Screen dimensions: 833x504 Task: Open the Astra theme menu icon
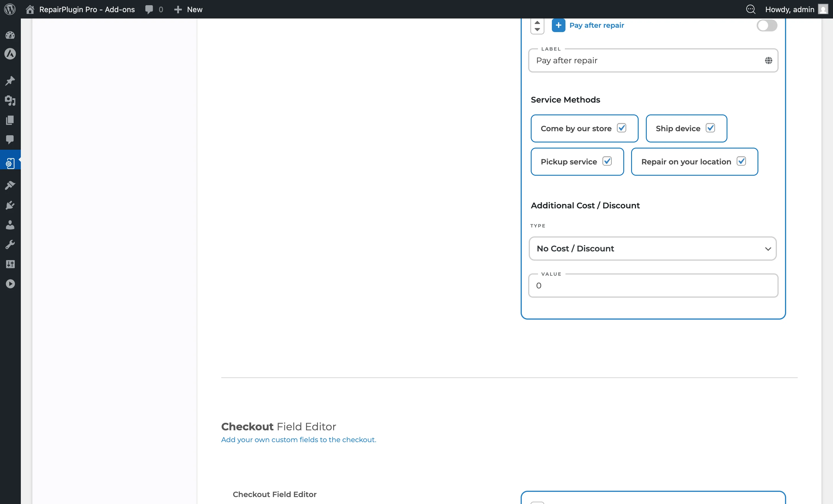click(10, 54)
